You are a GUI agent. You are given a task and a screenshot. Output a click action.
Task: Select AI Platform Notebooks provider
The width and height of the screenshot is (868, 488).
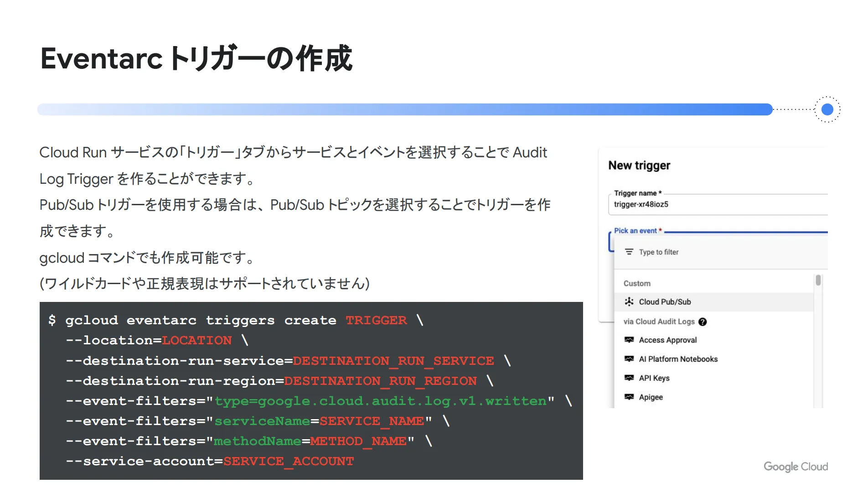point(714,359)
